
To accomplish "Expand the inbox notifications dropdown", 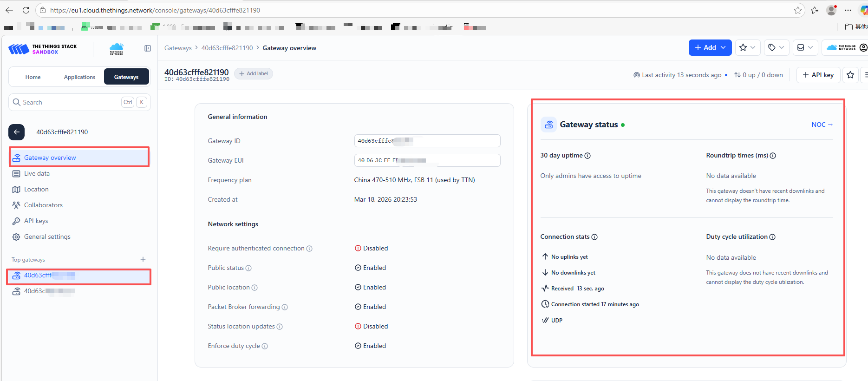I will pos(805,47).
